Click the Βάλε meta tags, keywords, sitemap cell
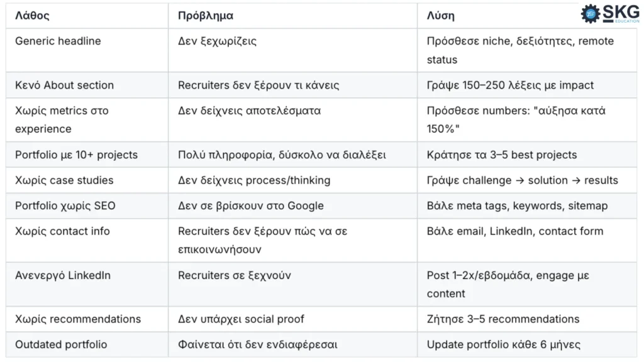 [517, 206]
